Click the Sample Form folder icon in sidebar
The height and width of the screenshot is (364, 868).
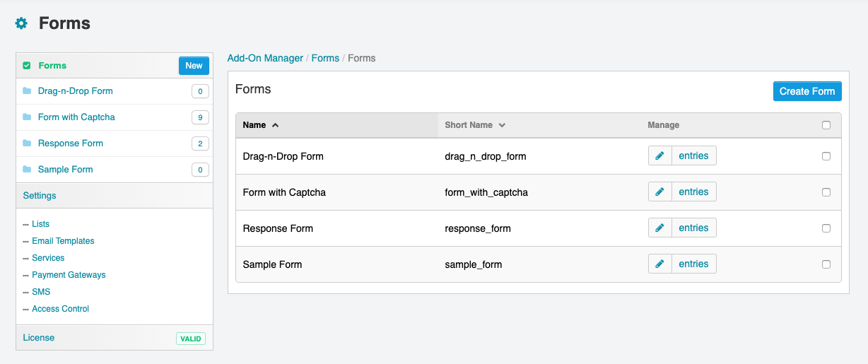click(x=27, y=170)
